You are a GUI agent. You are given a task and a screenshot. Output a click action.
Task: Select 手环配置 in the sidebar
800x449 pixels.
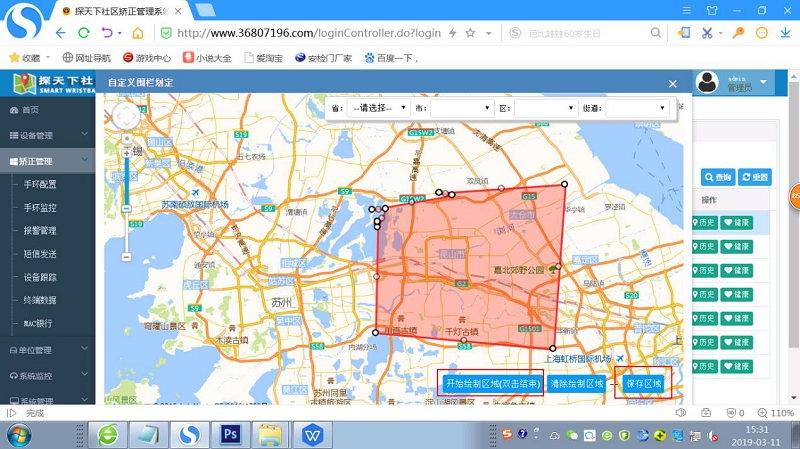pos(40,184)
